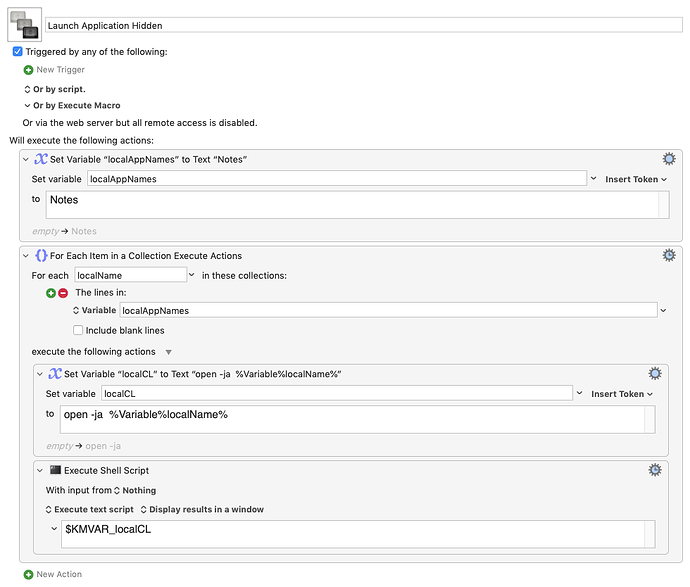Toggle the 'Triggered by any of the following' checkbox
Screen dimensions: 690x587
tap(18, 51)
